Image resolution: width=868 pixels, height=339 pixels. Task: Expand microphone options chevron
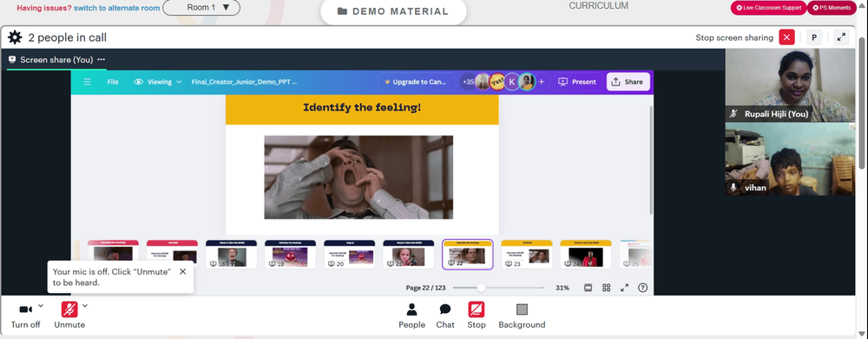pos(85,305)
